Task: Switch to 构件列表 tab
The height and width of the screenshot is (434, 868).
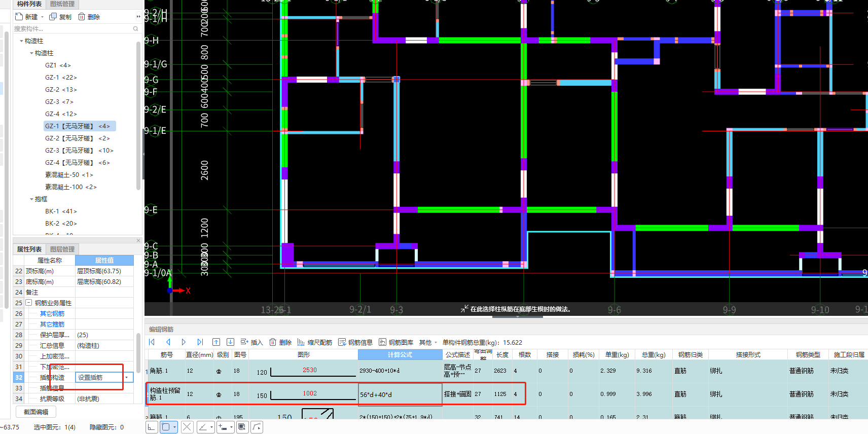Action: click(29, 4)
